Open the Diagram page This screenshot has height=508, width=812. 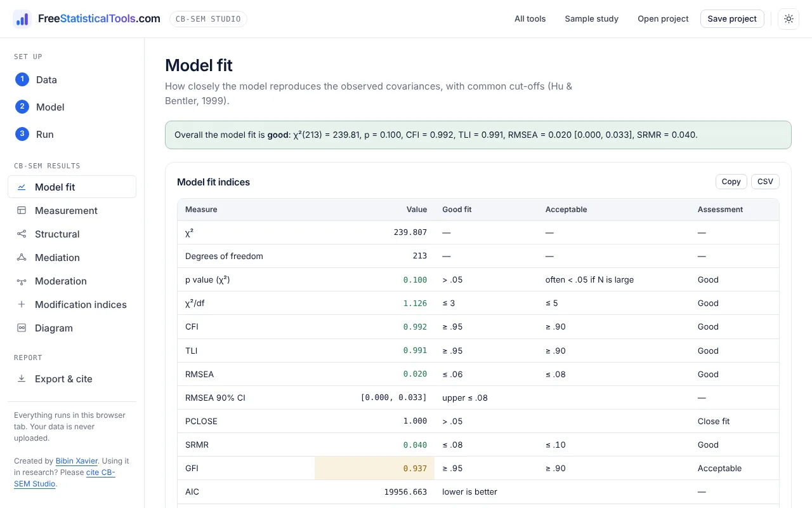click(72, 328)
